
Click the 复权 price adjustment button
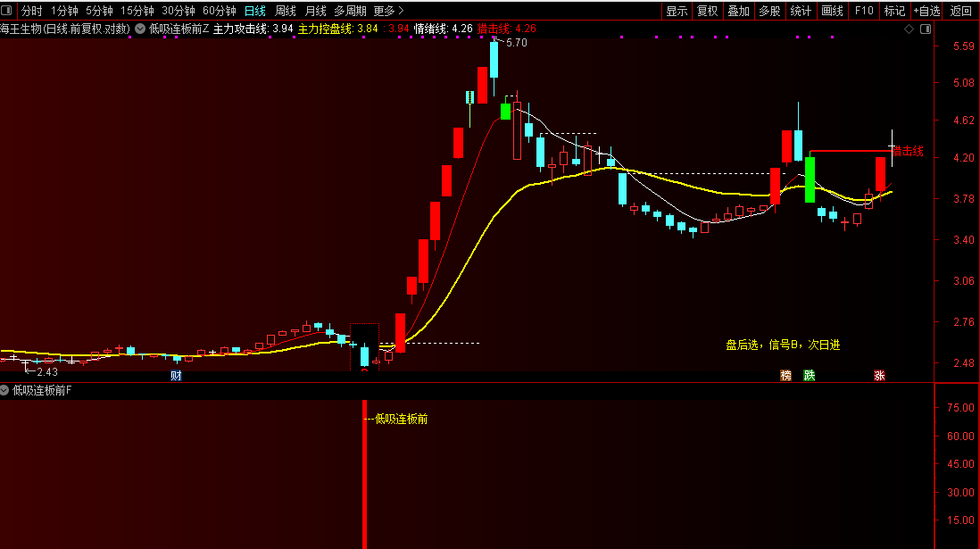708,11
